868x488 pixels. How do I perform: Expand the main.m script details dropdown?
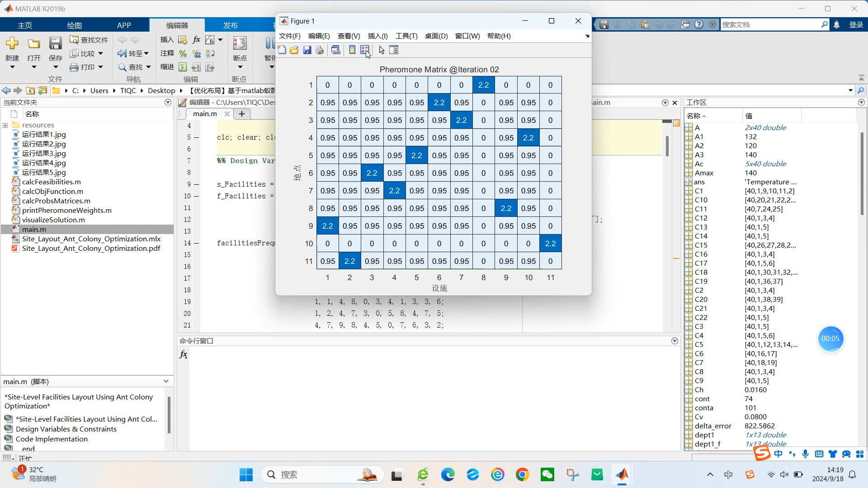[166, 381]
